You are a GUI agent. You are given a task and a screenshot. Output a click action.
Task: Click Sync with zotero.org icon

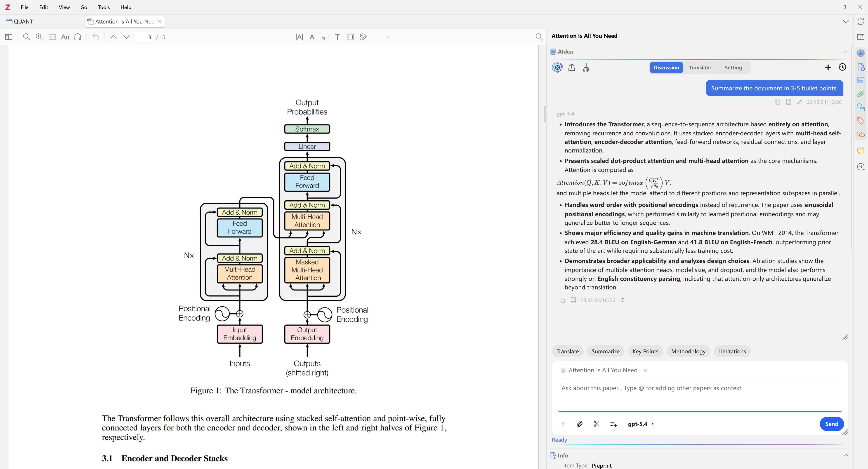coord(861,21)
